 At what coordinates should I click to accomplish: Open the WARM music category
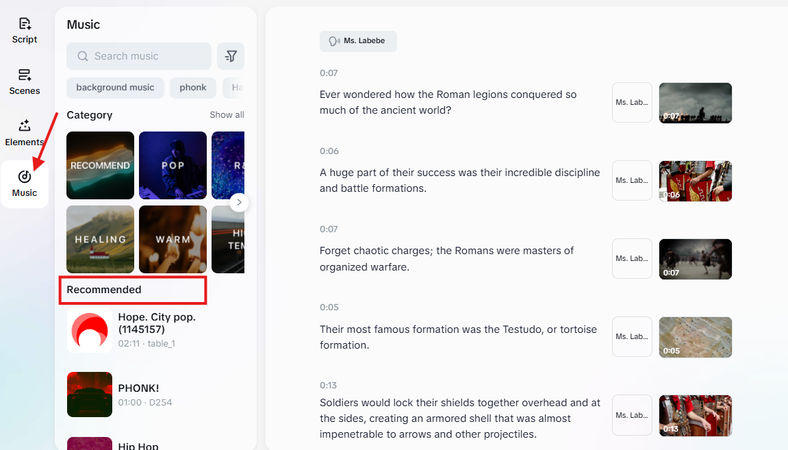coord(173,239)
